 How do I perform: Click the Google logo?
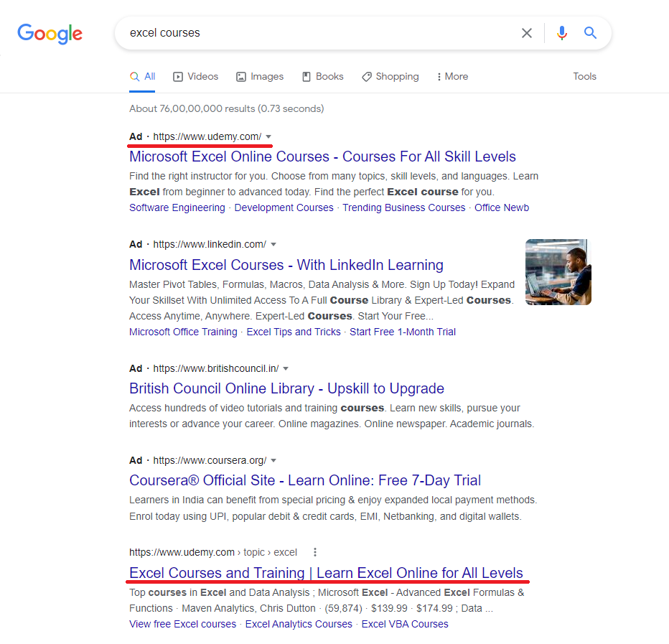click(50, 34)
